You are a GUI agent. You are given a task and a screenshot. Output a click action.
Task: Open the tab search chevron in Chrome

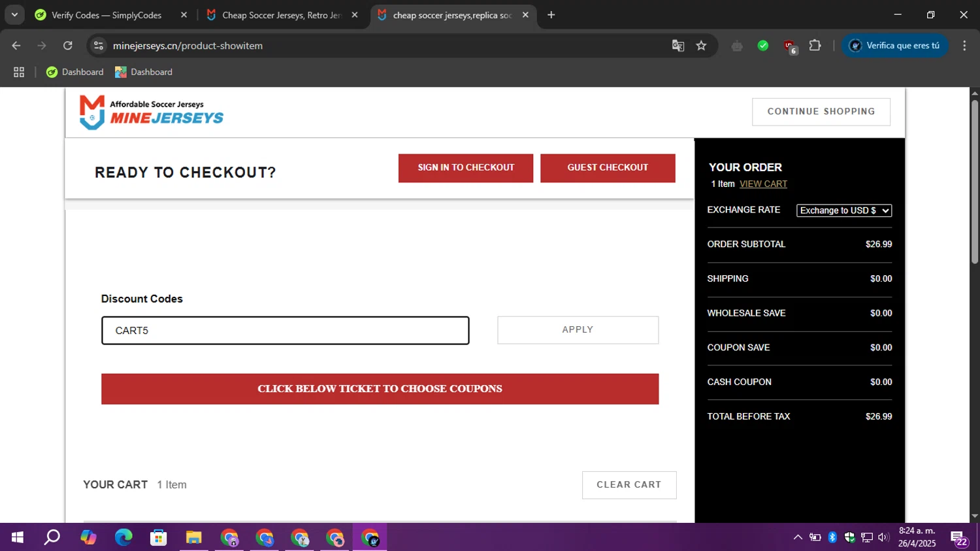pos(14,14)
